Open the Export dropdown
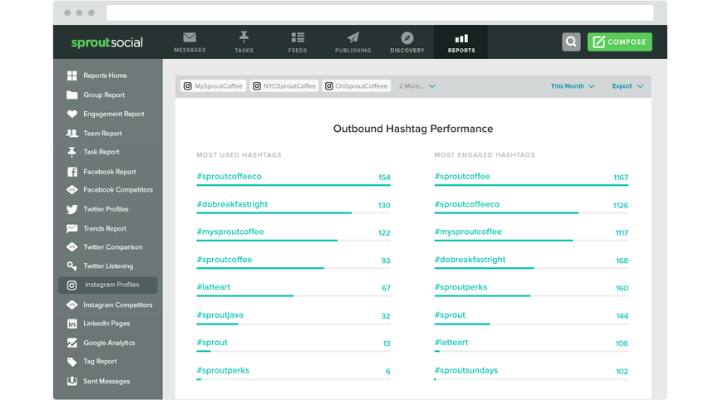 pos(627,86)
